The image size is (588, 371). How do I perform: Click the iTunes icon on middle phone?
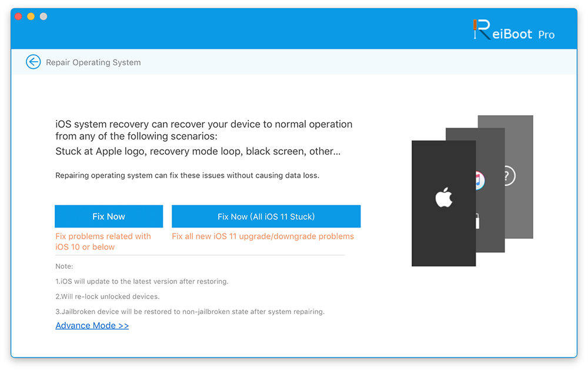tap(480, 181)
